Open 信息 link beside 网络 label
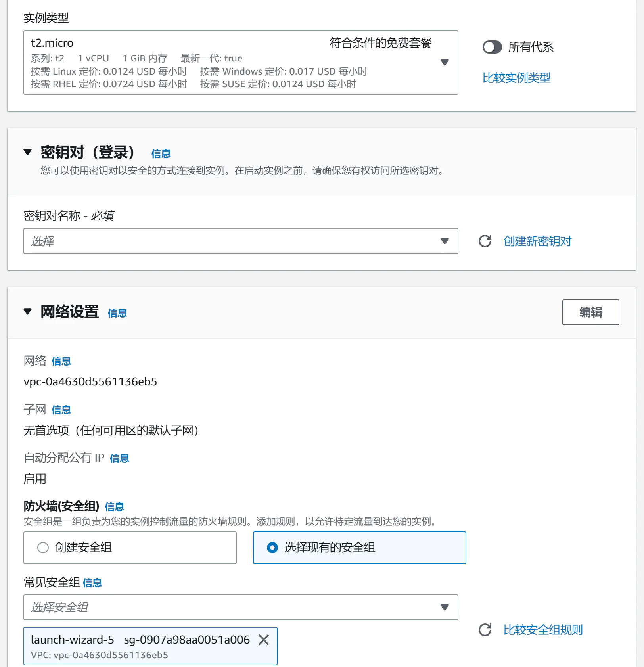Screen dimensions: 644x667 pyautogui.click(x=61, y=361)
